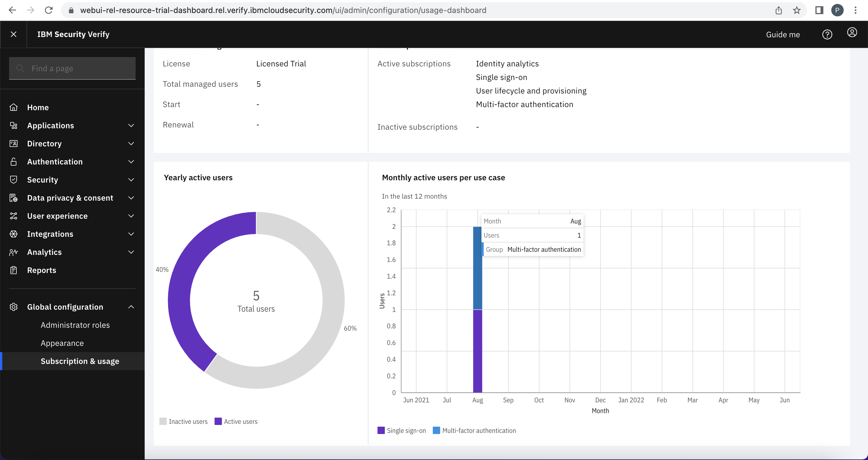Screen dimensions: 868x460
Task: Click the User experience icon
Action: (x=14, y=216)
